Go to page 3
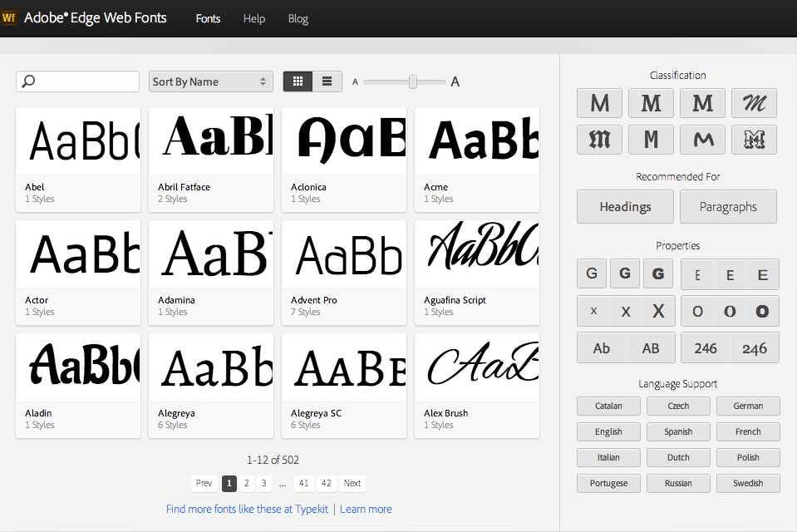Viewport: 797px width, 532px height. pyautogui.click(x=263, y=483)
